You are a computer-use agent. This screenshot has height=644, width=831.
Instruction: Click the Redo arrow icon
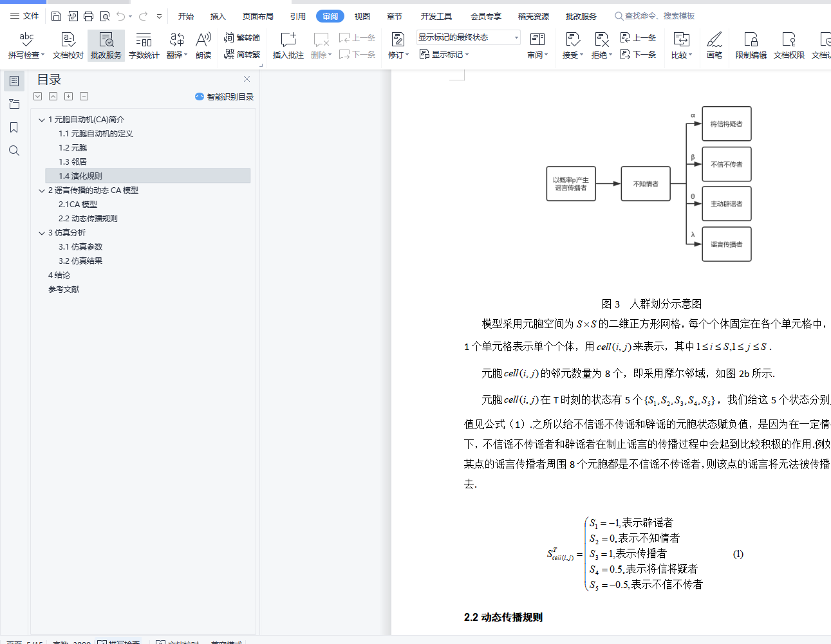[x=143, y=16]
